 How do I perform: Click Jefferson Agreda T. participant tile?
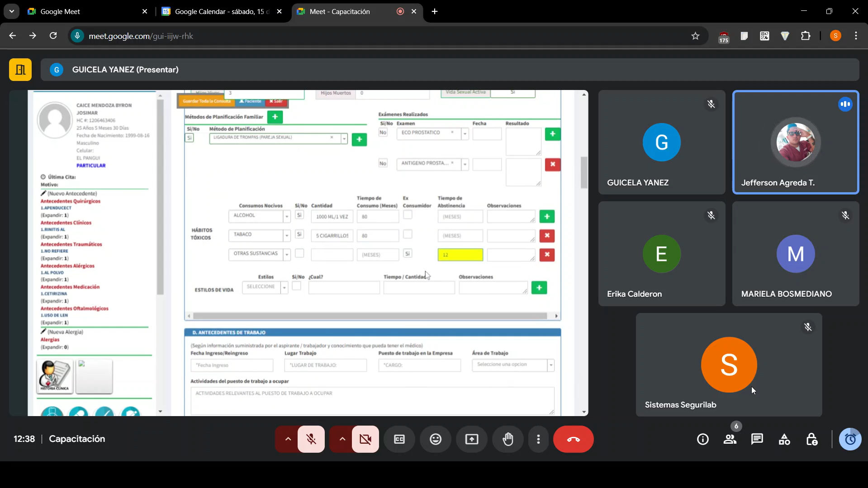click(796, 142)
